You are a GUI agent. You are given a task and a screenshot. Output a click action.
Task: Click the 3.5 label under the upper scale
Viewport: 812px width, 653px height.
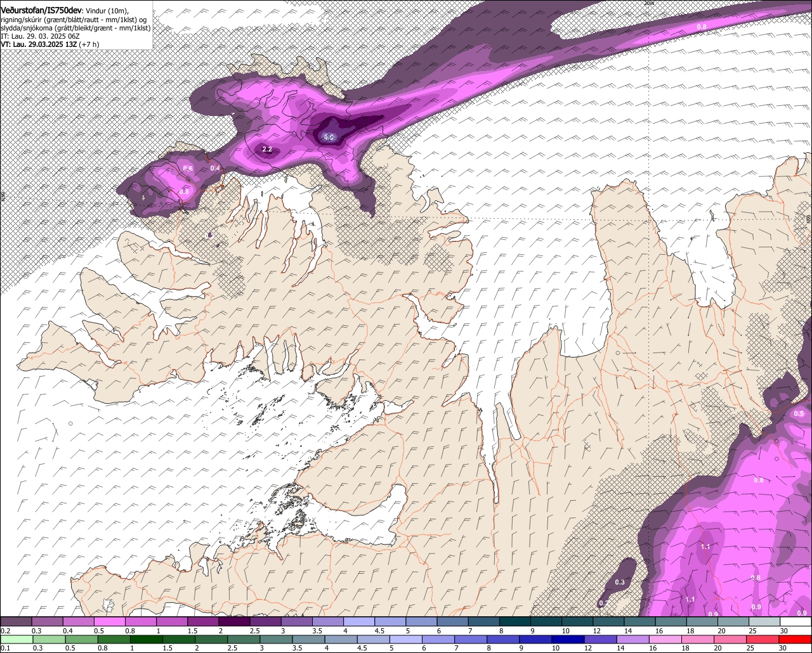(317, 631)
